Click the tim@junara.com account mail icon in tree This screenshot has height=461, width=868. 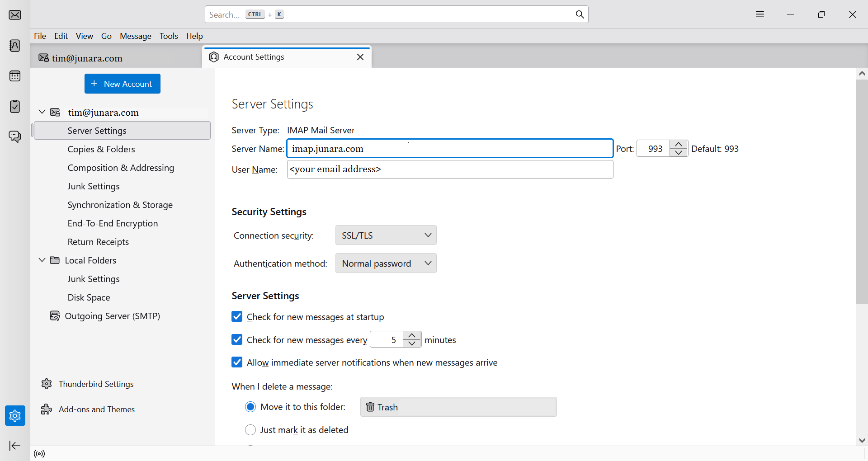coord(55,112)
